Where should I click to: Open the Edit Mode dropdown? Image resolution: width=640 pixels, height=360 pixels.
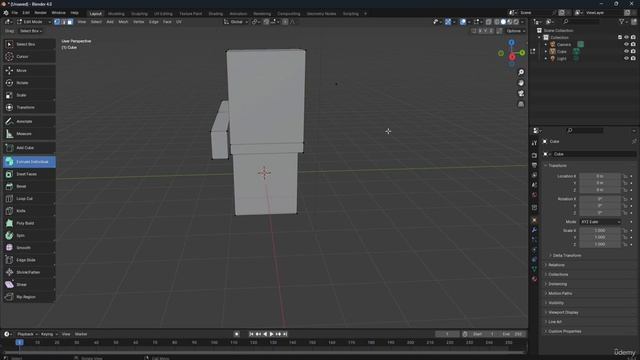click(x=33, y=22)
